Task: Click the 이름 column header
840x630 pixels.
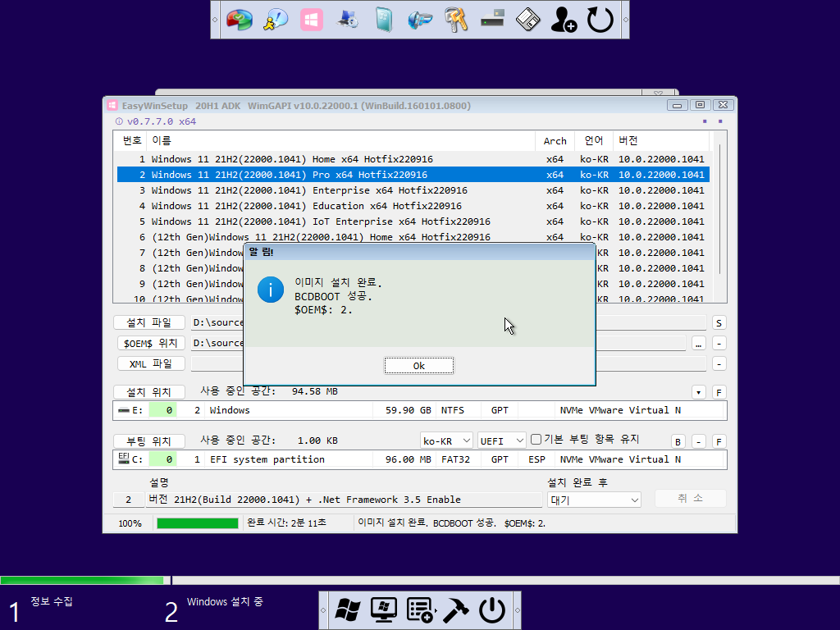Action: [x=340, y=141]
